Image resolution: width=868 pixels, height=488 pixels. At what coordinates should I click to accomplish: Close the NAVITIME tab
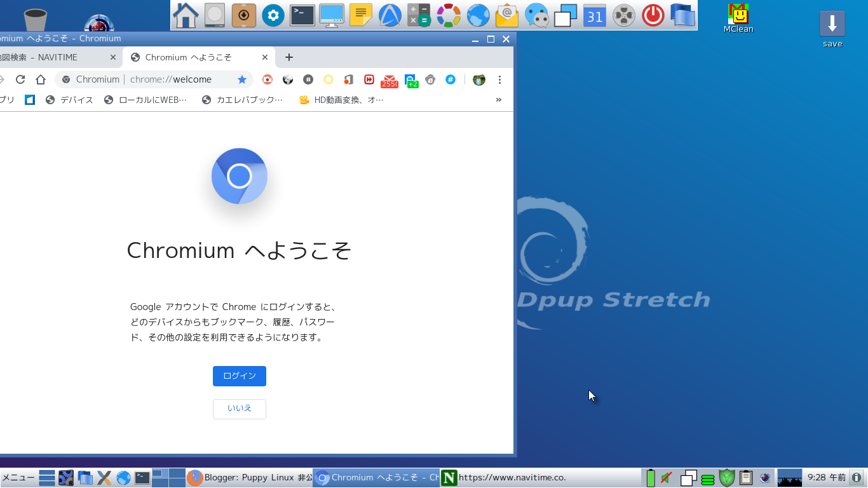[113, 57]
